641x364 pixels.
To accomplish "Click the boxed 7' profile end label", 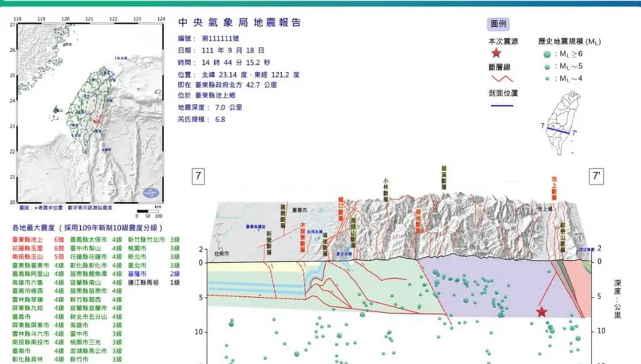I will click(597, 176).
